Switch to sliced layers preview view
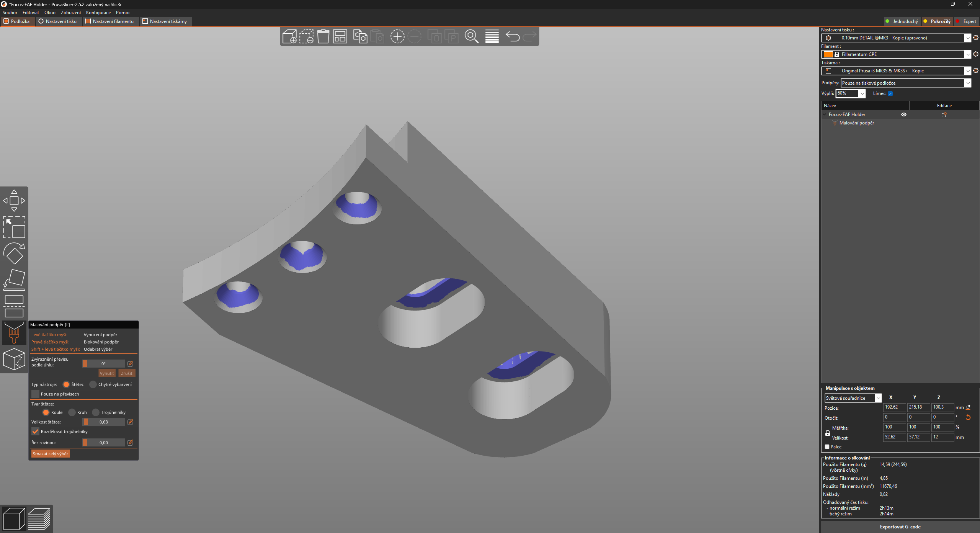 [39, 519]
